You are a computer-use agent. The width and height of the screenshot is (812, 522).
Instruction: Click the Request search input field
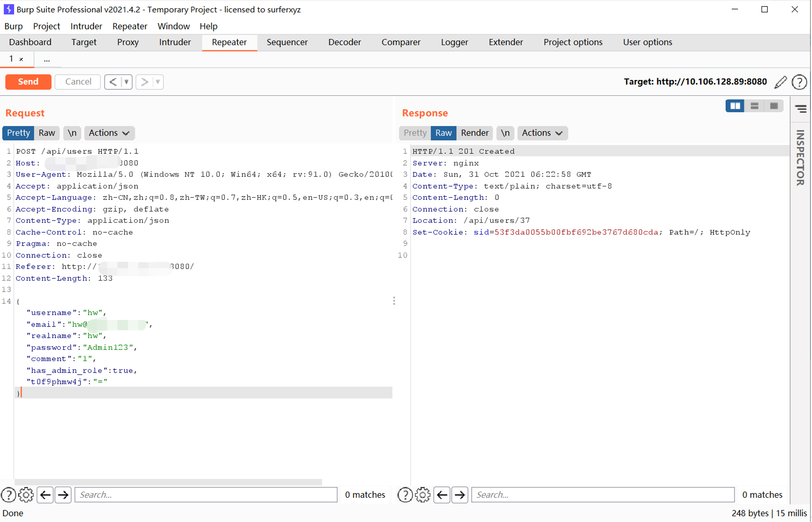pos(206,495)
